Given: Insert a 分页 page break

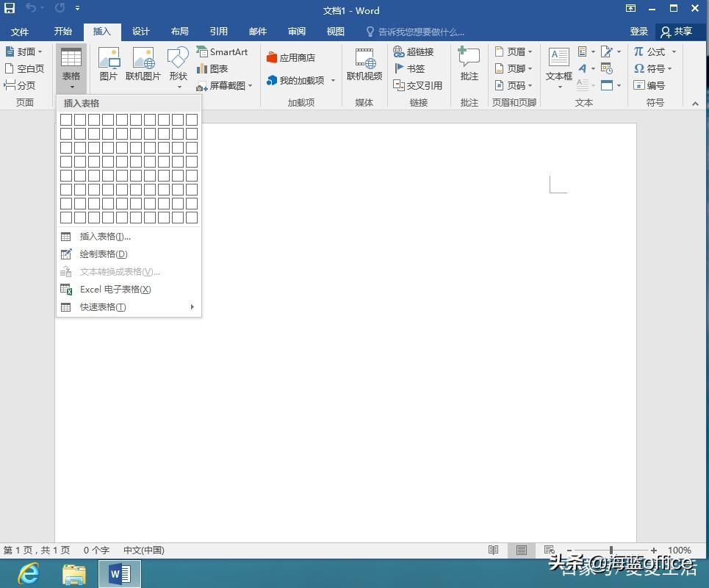Looking at the screenshot, I should 20,85.
